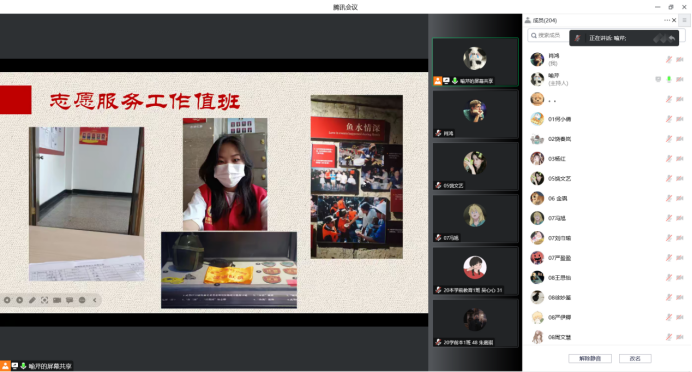Open the hamburger menu above members list

tap(684, 20)
